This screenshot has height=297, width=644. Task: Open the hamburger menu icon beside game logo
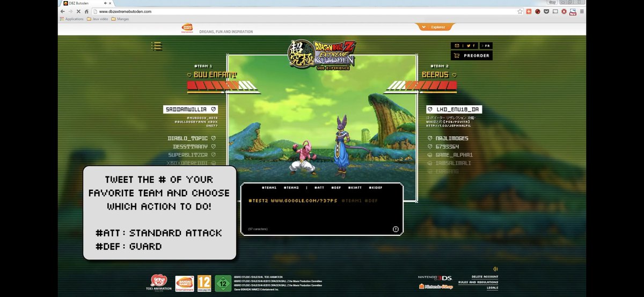click(x=157, y=47)
